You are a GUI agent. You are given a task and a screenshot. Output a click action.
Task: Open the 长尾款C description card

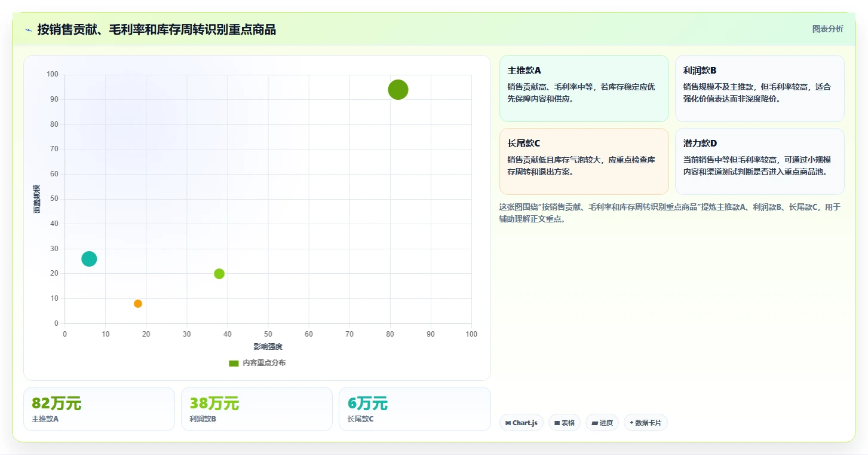coord(584,161)
